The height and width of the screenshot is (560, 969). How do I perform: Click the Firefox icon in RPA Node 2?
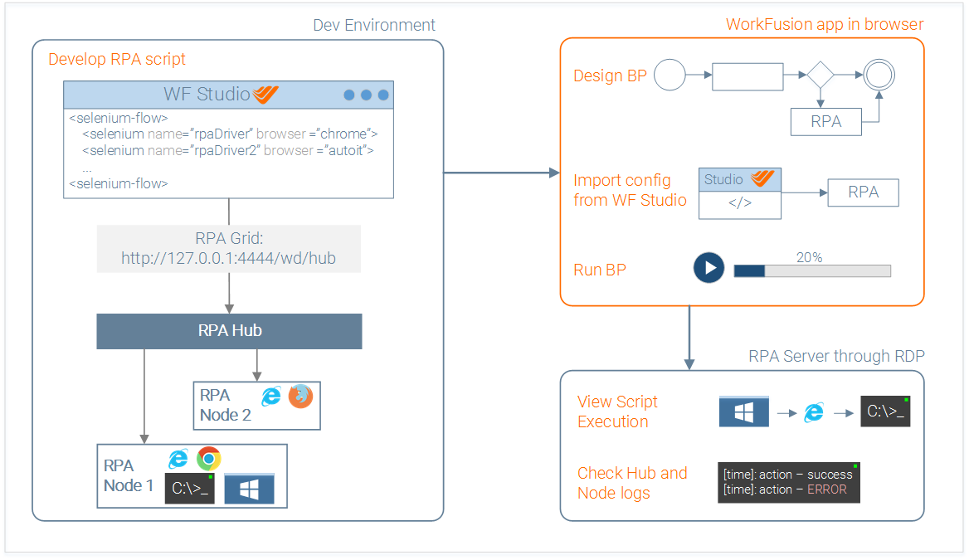pyautogui.click(x=301, y=397)
